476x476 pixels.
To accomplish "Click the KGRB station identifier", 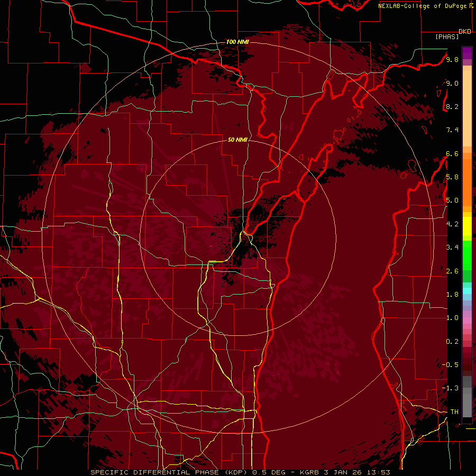I will [x=309, y=472].
